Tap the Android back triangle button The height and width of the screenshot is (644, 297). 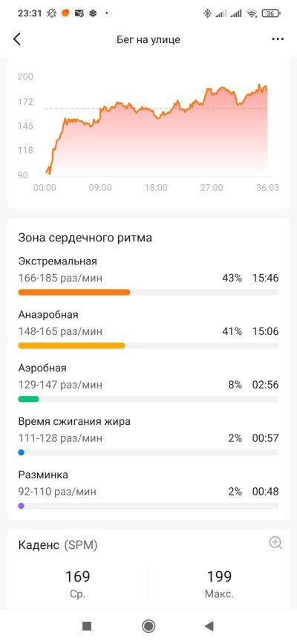[x=209, y=626]
